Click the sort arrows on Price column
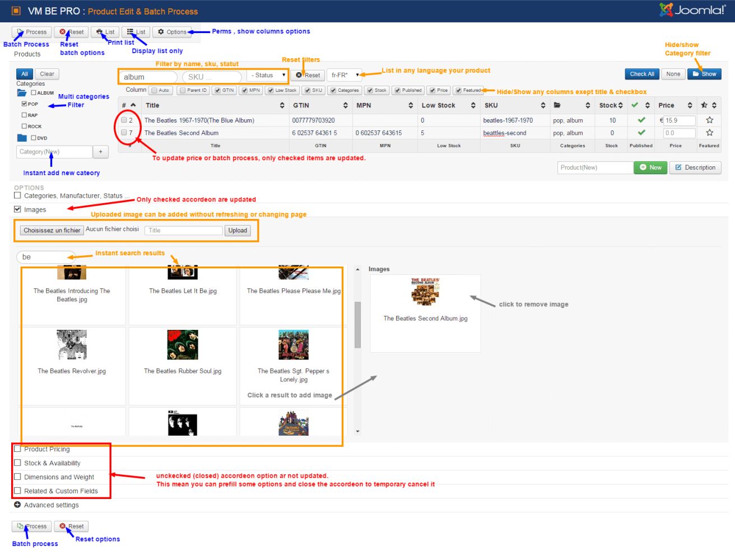Image resolution: width=735 pixels, height=560 pixels. (690, 105)
